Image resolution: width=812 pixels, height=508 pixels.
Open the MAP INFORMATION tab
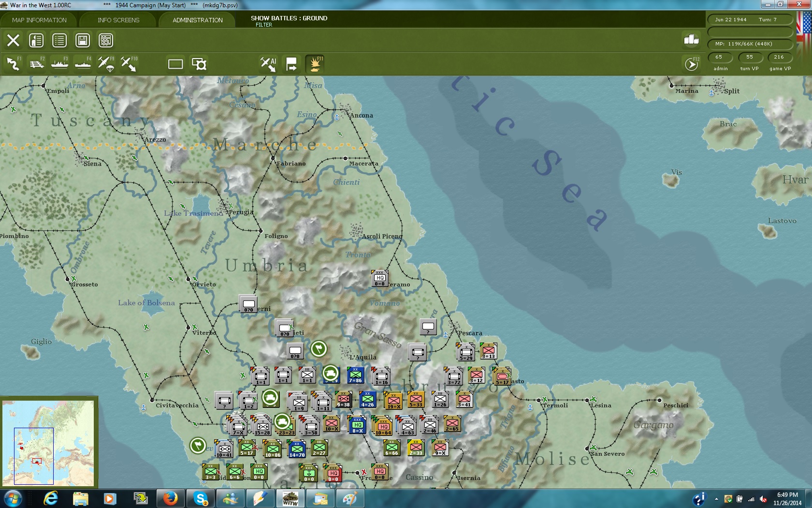coord(39,20)
